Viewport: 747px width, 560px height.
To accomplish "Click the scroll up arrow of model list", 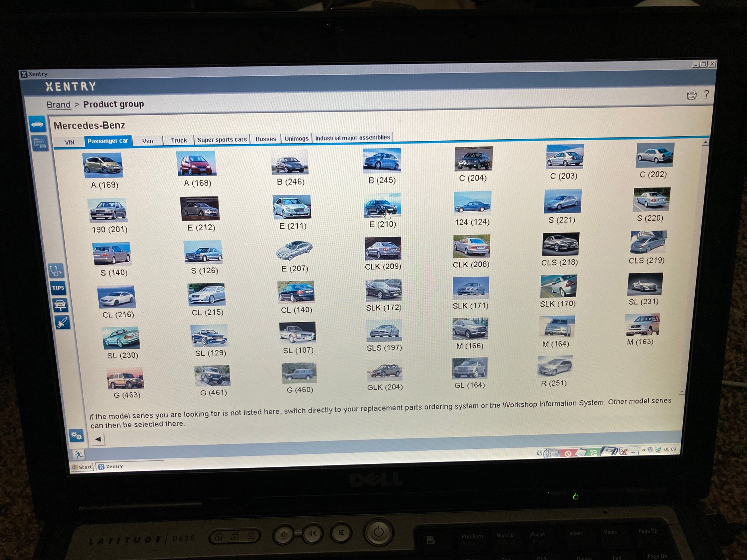I will (x=705, y=142).
